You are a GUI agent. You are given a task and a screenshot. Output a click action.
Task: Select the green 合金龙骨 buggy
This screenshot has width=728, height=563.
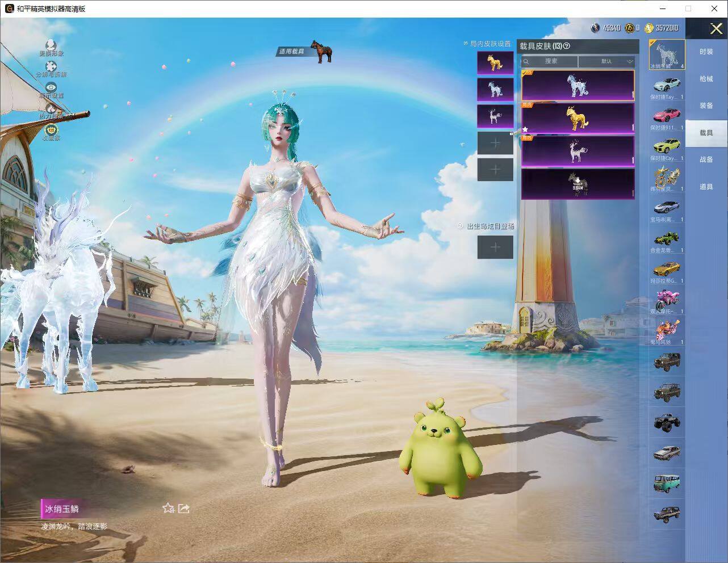[667, 240]
